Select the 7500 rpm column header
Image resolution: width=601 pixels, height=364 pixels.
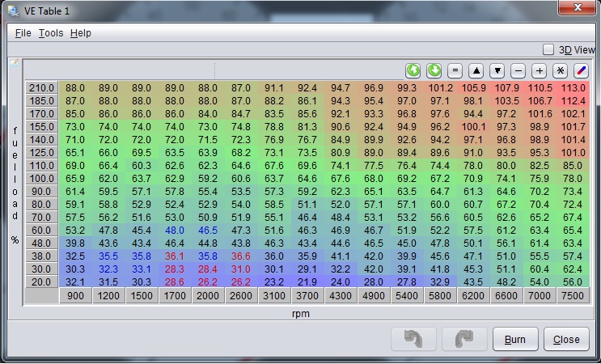pyautogui.click(x=573, y=296)
